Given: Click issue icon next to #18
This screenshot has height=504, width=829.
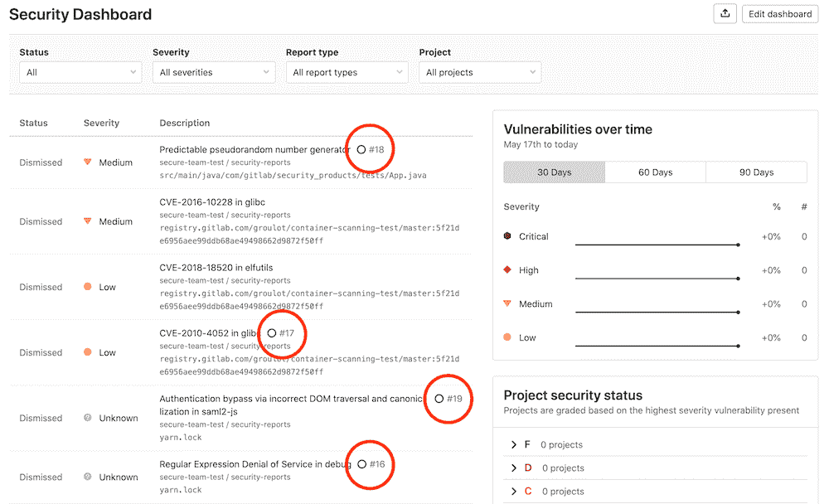Looking at the screenshot, I should coord(361,150).
